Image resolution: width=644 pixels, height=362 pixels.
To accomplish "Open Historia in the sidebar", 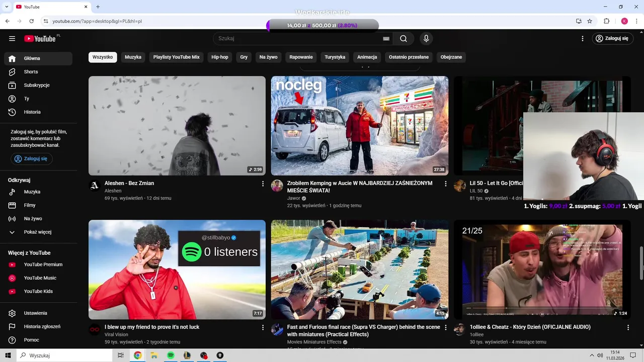I will (38, 112).
